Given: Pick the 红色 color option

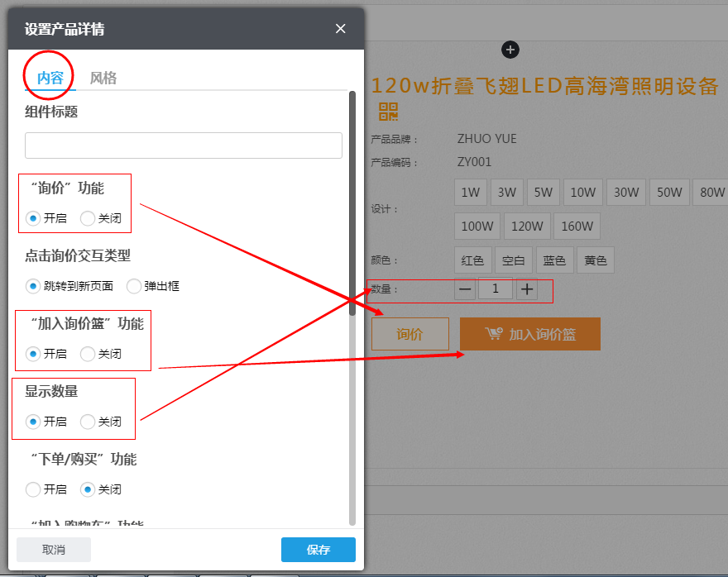Looking at the screenshot, I should coord(472,260).
